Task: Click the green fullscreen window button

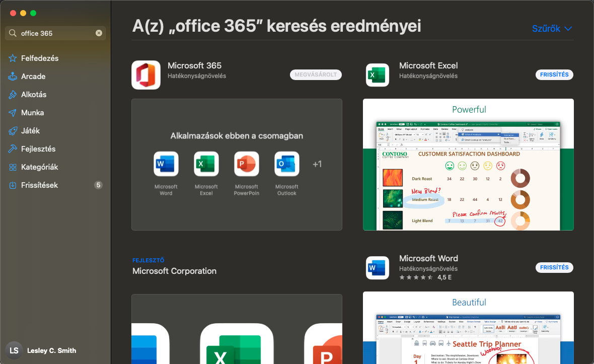Action: [33, 13]
